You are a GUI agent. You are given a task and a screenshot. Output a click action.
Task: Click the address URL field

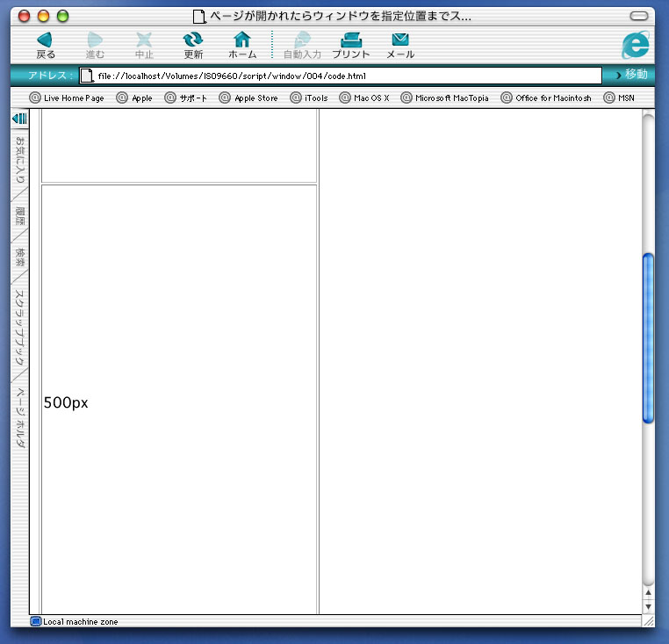pos(341,76)
